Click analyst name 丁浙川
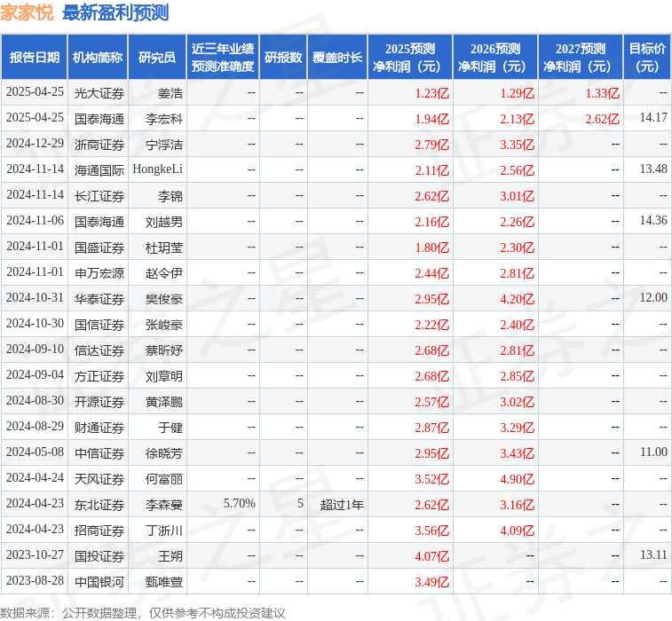This screenshot has width=672, height=621. [163, 531]
